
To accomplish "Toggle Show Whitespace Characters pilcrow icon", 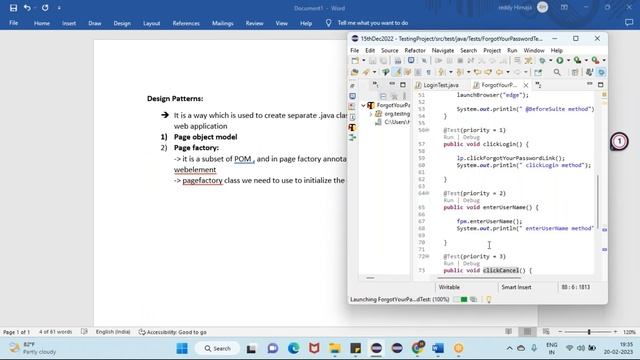I will [428, 72].
